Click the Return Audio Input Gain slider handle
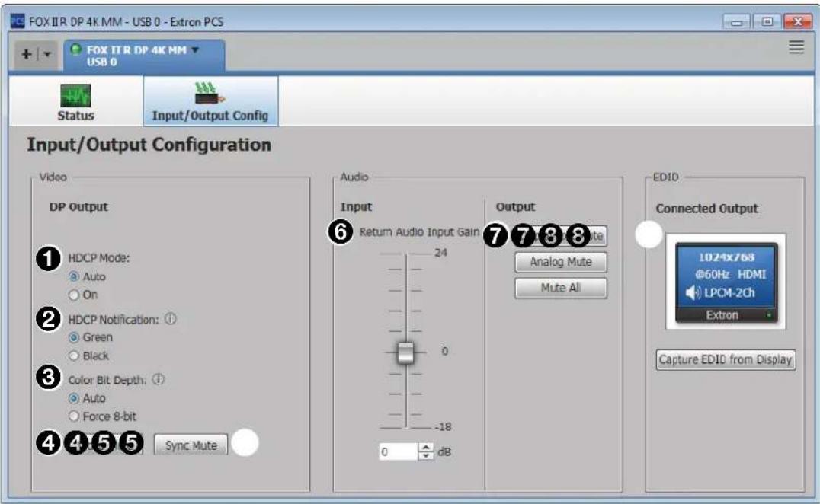Viewport: 820px width, 504px height. [x=406, y=352]
